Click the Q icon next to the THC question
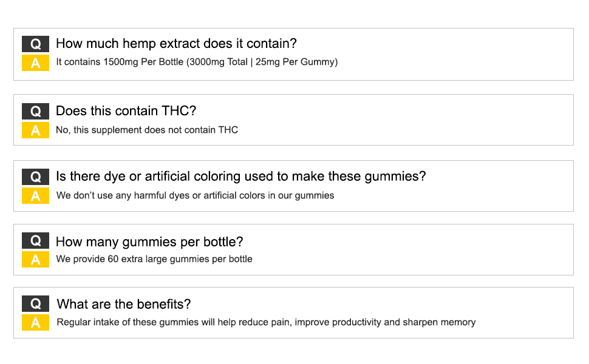 pos(35,112)
